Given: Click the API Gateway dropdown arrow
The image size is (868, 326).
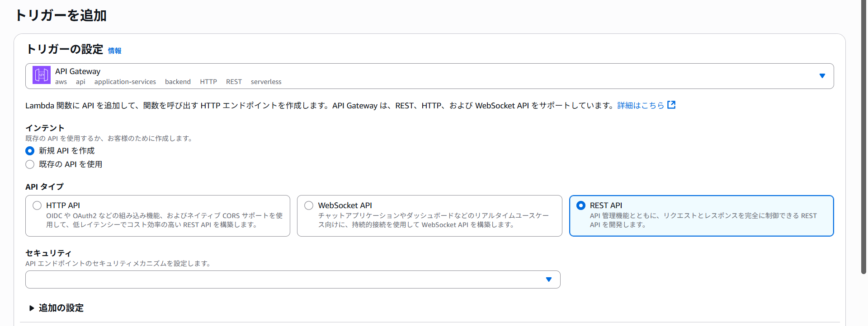Looking at the screenshot, I should pyautogui.click(x=822, y=76).
